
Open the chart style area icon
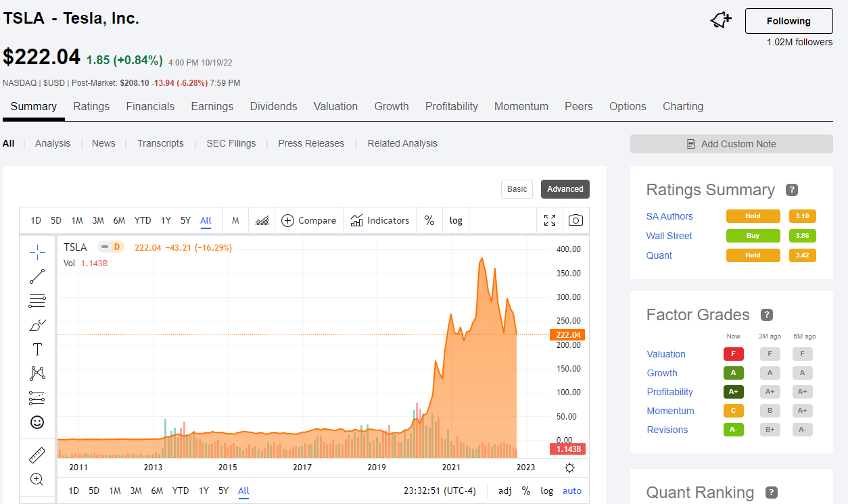click(262, 220)
